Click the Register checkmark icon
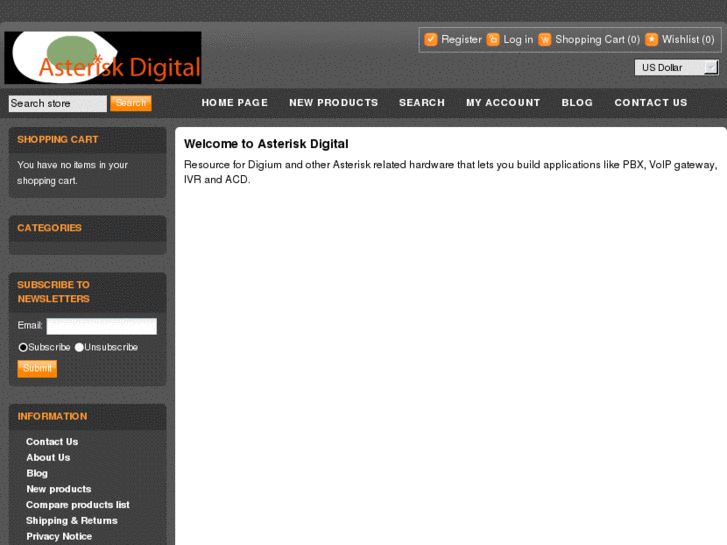Image resolution: width=727 pixels, height=545 pixels. (431, 40)
